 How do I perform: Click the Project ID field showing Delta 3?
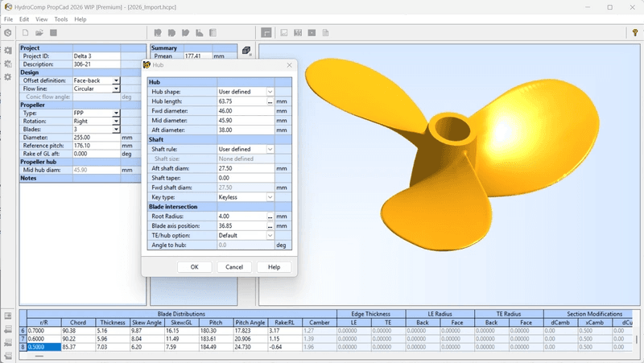(97, 56)
